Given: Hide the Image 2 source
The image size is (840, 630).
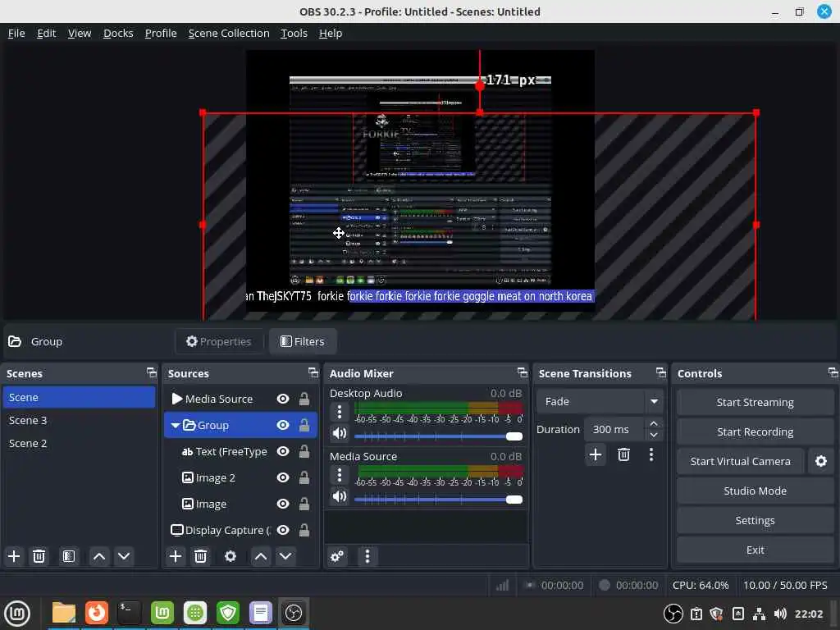Looking at the screenshot, I should coord(283,477).
